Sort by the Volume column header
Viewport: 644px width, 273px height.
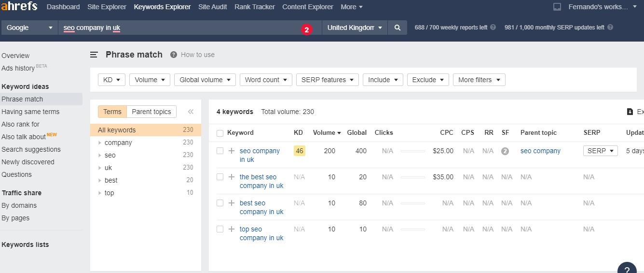tap(327, 132)
